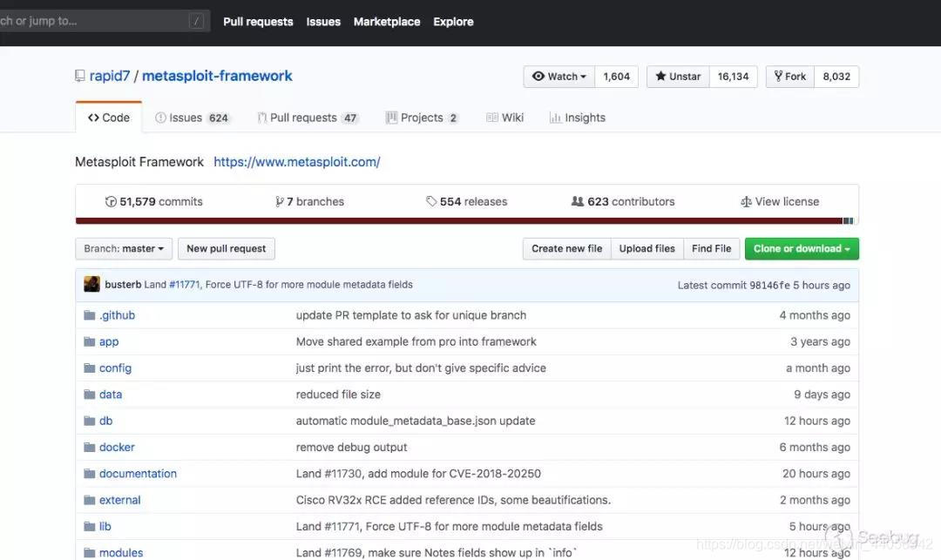Open pull request #11771 in latest commit
This screenshot has height=560, width=941.
click(184, 285)
